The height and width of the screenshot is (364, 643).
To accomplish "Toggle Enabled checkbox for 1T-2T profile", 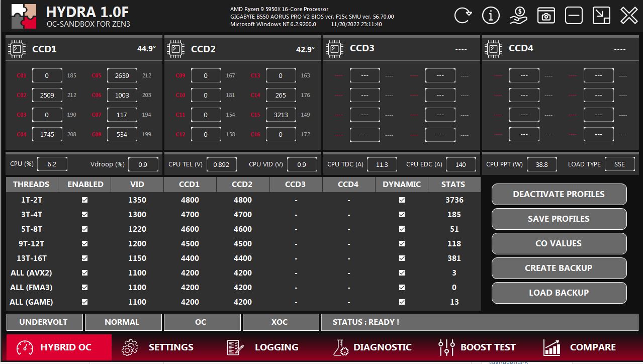I will [84, 200].
